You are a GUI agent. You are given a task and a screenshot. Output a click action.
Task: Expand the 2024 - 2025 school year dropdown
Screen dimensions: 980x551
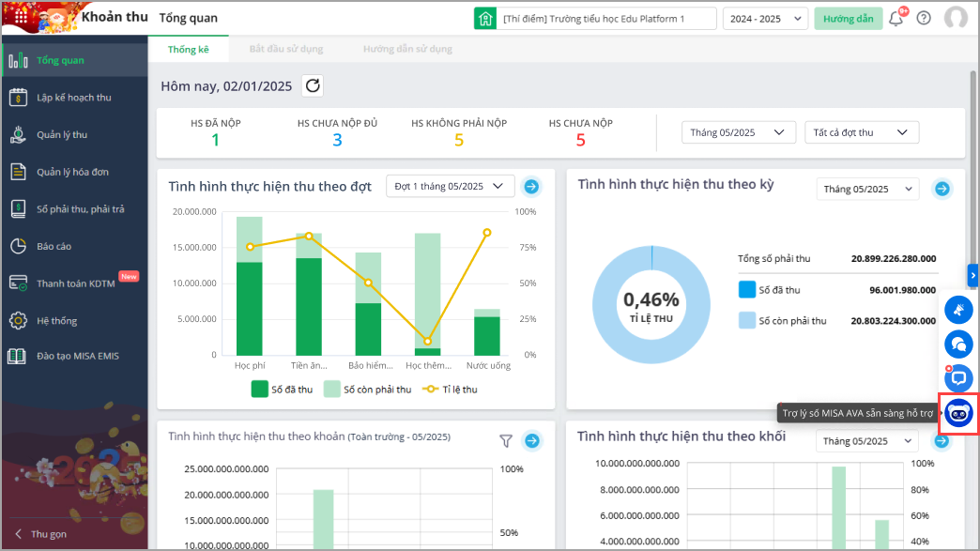coord(765,19)
